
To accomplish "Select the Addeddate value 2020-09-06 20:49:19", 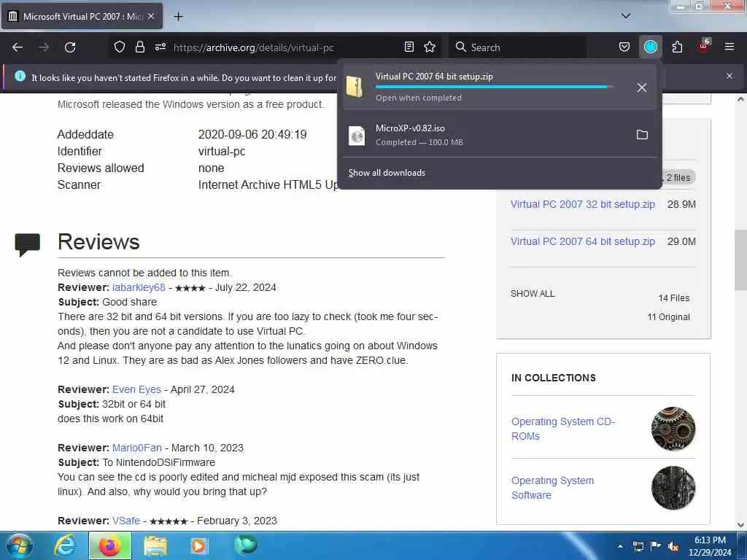I will pyautogui.click(x=252, y=135).
